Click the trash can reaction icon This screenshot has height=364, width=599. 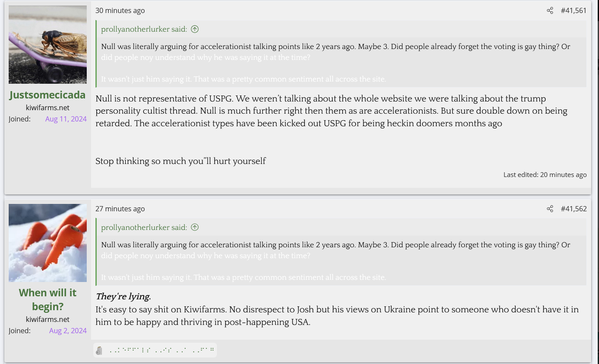[x=99, y=351]
